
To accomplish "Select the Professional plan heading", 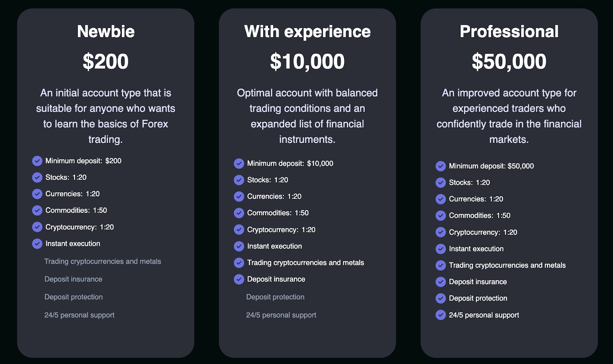I will tap(509, 31).
